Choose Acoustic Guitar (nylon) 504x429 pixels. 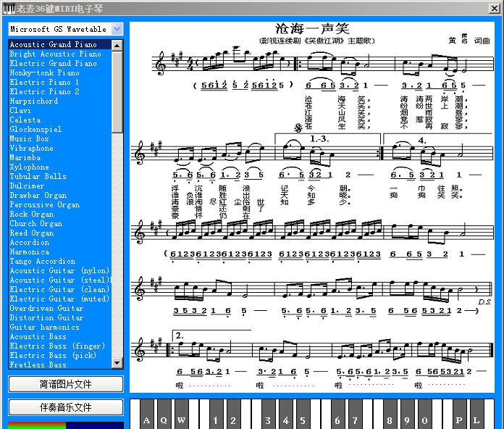tap(60, 271)
